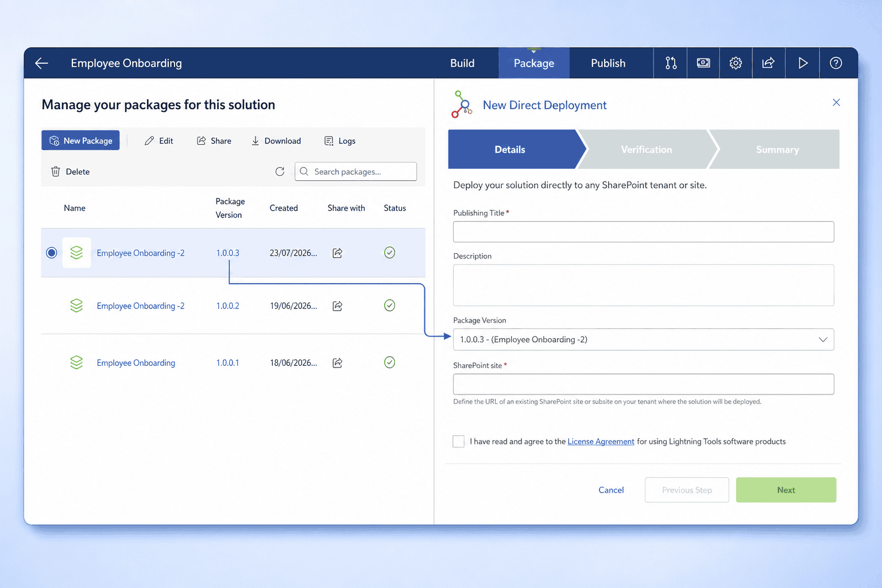Click the share icon for version 1.0.0.3
Screen dimensions: 882x588
click(338, 253)
